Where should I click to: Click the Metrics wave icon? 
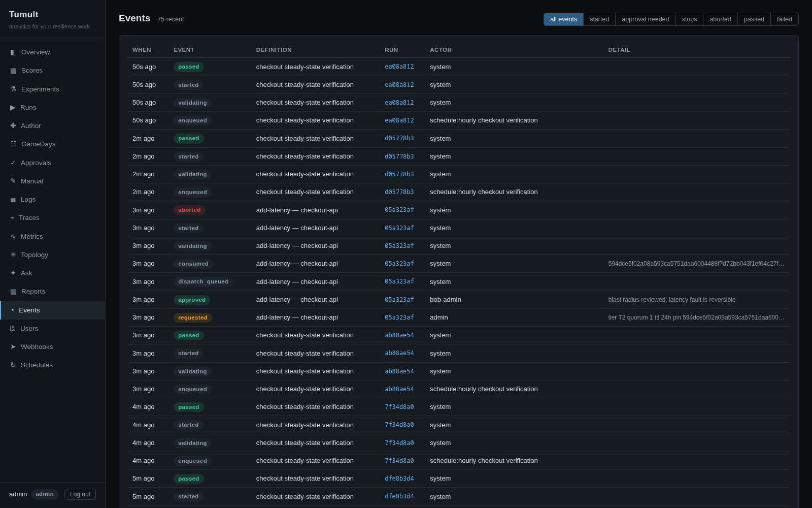click(x=13, y=236)
